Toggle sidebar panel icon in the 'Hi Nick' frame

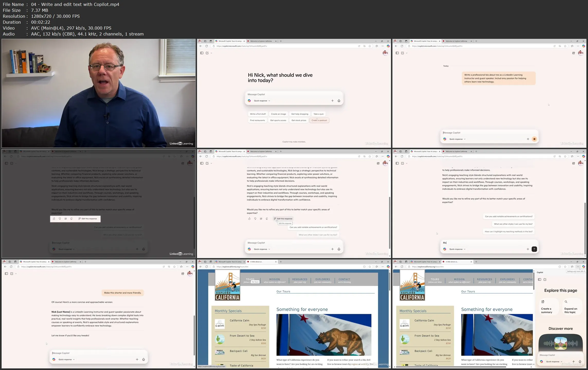point(202,53)
